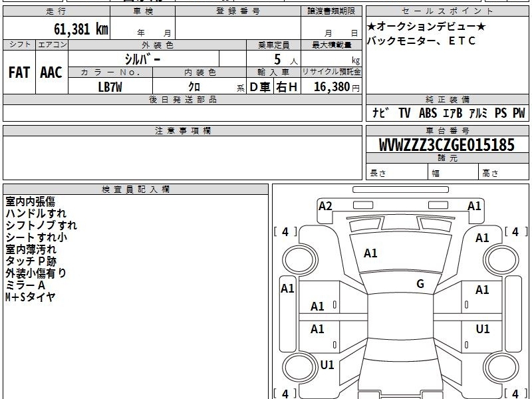Screen dimensions: 532x399
Task: Click the 幅 dimension cell
Action: pyautogui.click(x=454, y=172)
